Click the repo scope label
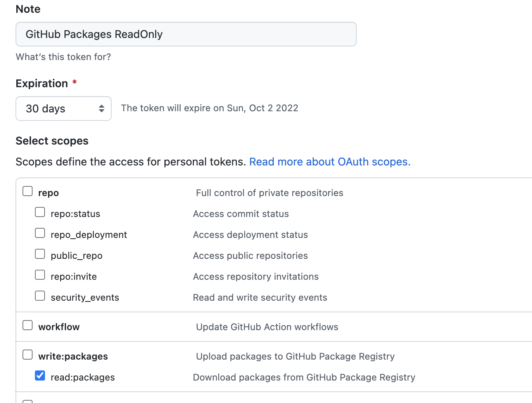The image size is (532, 403). 48,193
